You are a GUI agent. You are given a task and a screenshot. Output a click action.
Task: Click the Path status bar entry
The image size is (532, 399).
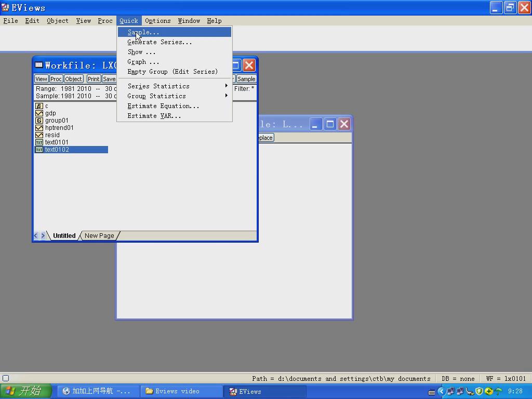pos(341,379)
